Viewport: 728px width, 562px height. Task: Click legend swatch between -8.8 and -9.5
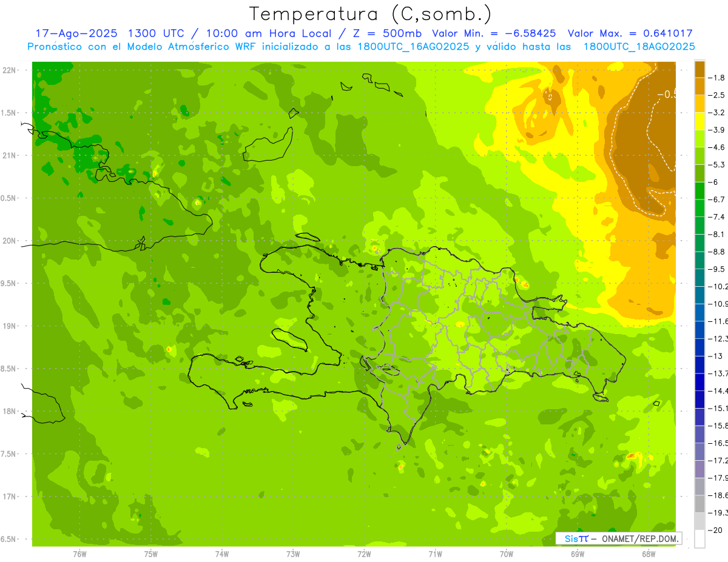tap(699, 260)
